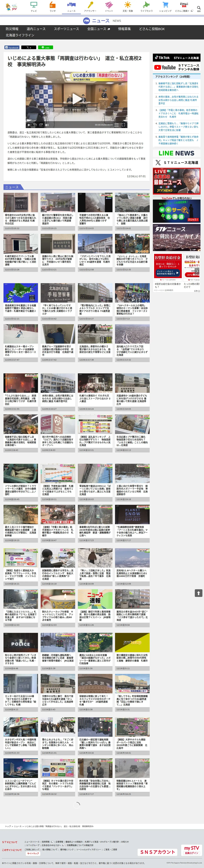Share the article via LINE
This screenshot has width=204, height=868.
[x=45, y=48]
